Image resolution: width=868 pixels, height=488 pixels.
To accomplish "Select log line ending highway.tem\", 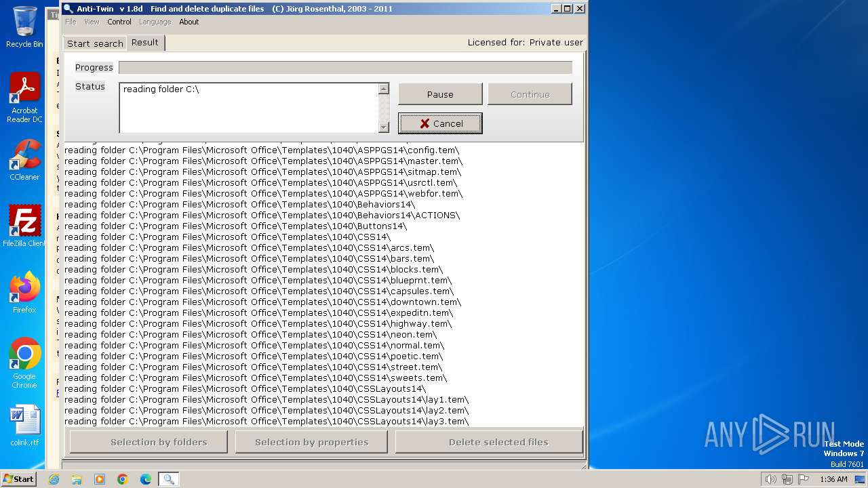I will (258, 324).
